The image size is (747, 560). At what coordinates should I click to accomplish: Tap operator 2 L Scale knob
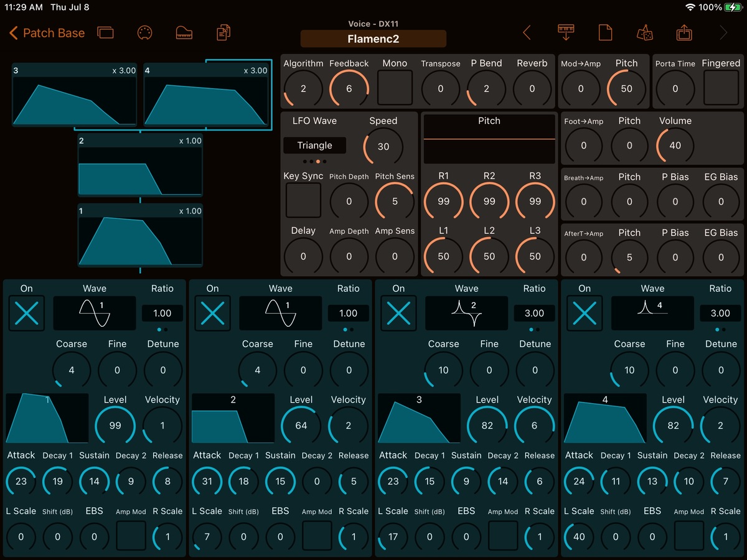click(x=207, y=536)
